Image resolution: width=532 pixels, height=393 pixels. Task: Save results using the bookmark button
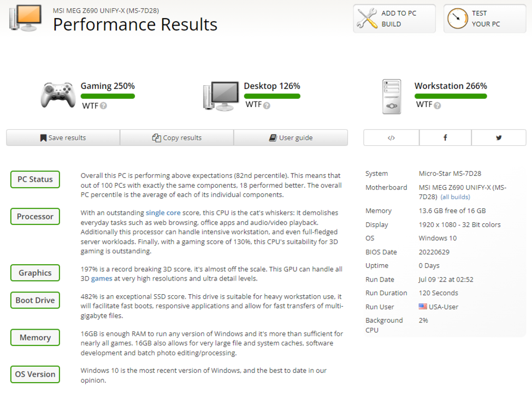coord(63,138)
